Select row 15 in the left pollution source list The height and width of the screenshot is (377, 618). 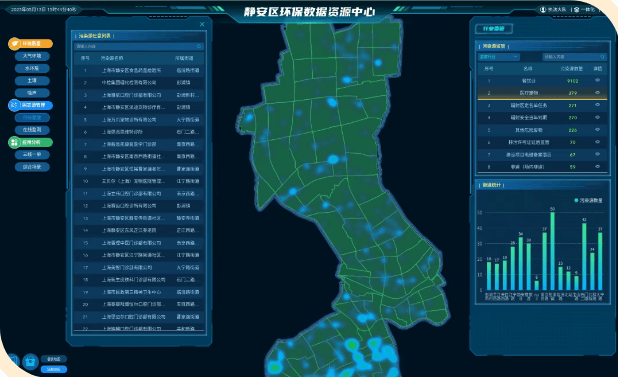click(x=138, y=243)
